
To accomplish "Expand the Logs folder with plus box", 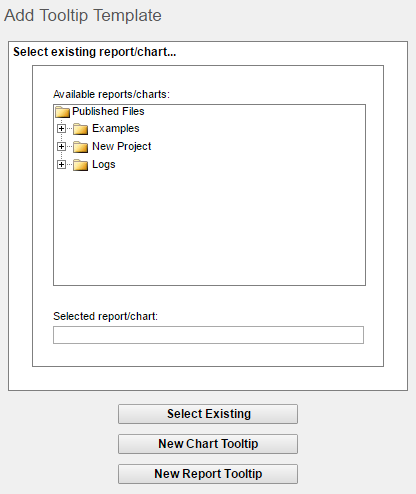I will [61, 164].
